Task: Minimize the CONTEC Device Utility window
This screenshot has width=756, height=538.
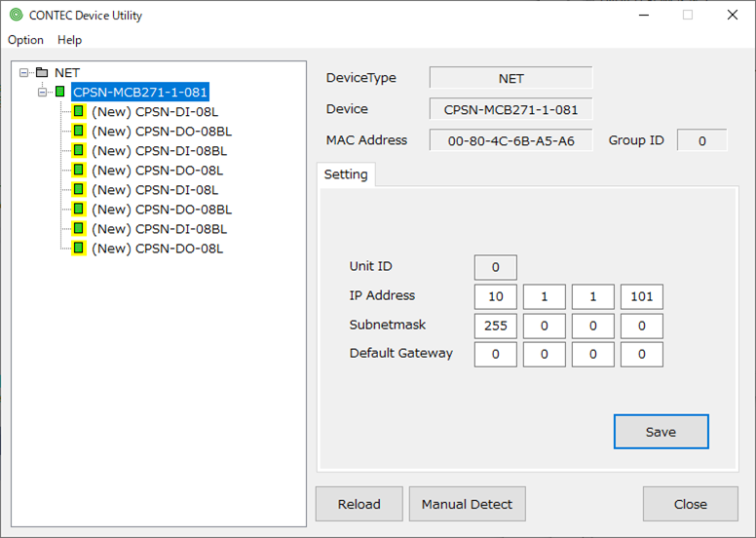Action: point(644,15)
